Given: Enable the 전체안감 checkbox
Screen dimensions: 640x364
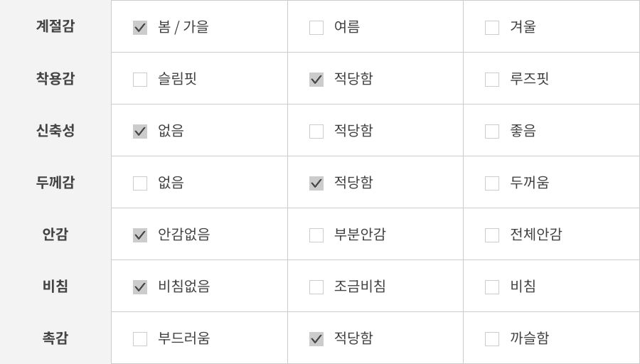Looking at the screenshot, I should point(492,235).
